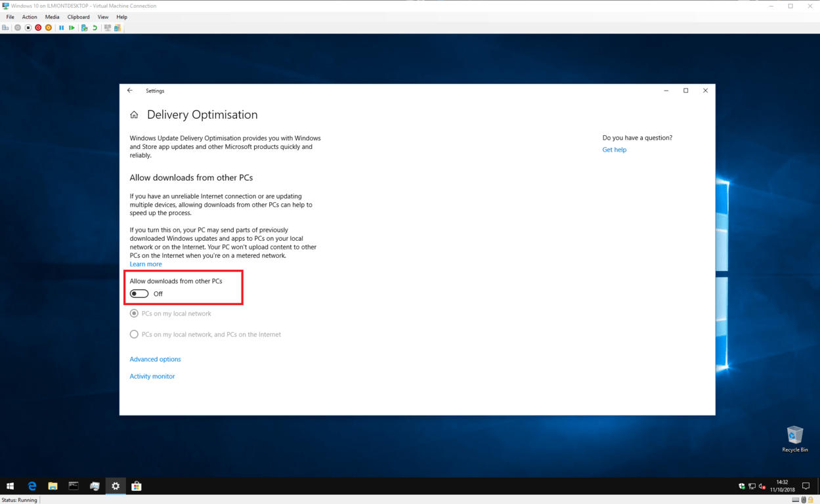Open the Media menu
This screenshot has height=504, width=820.
53,17
